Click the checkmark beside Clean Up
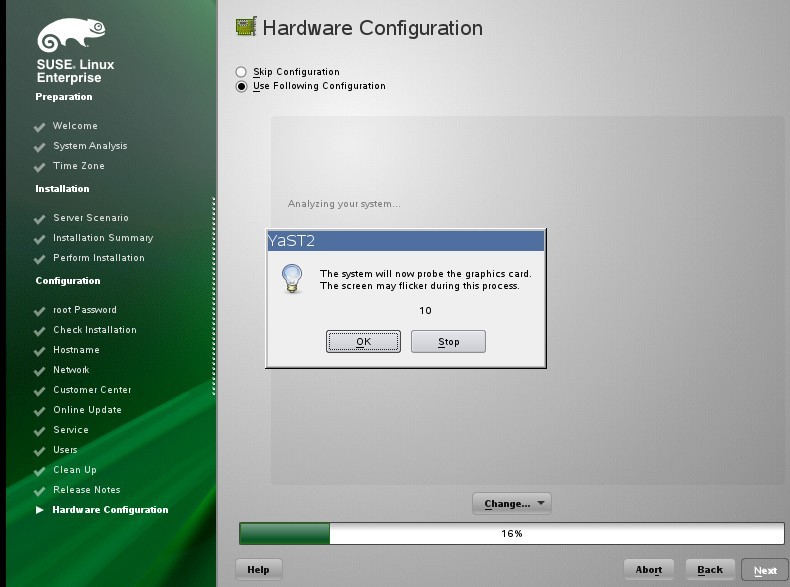The width and height of the screenshot is (790, 587). click(x=39, y=471)
